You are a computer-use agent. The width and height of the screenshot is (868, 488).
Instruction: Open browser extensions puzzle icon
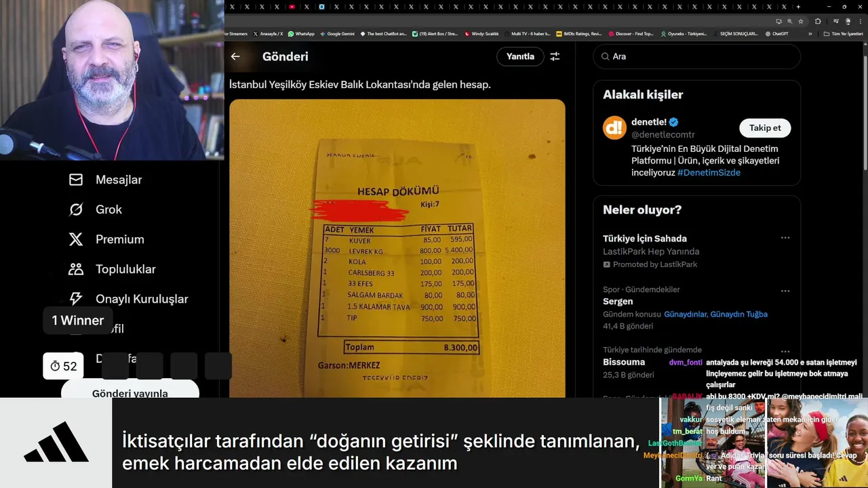coord(818,21)
